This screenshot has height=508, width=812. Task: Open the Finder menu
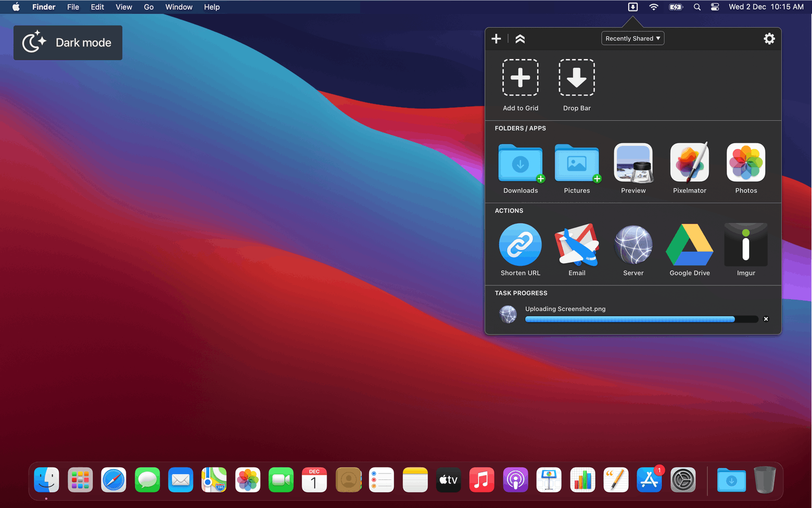[44, 7]
